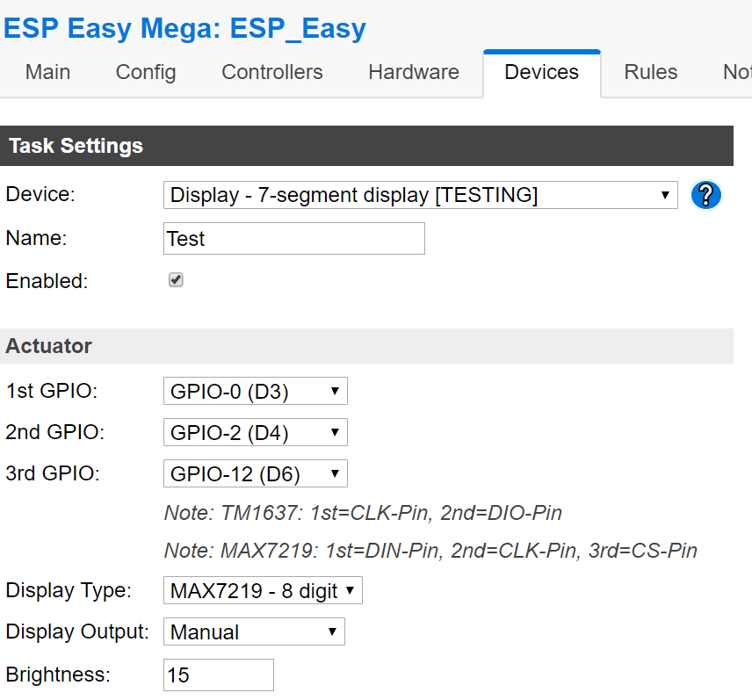752x700 pixels.
Task: Open the 1st GPIO pin dropdown
Action: point(255,391)
